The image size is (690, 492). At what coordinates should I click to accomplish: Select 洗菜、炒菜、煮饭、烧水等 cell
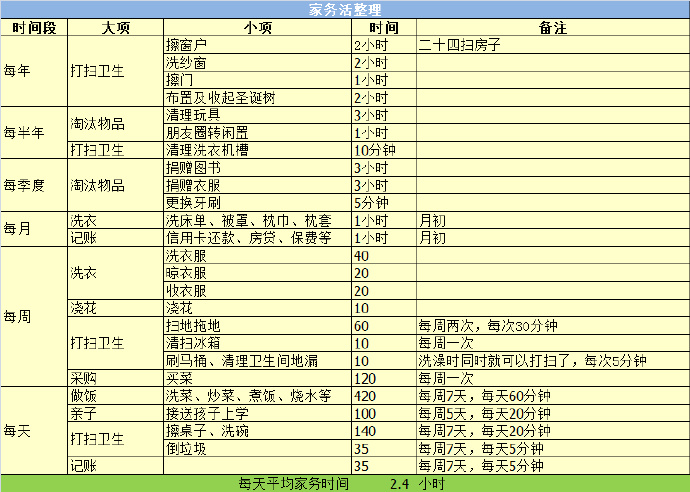coord(257,396)
